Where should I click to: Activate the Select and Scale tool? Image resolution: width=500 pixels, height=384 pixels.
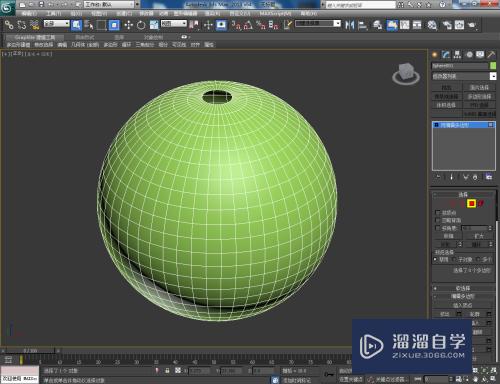click(x=154, y=25)
